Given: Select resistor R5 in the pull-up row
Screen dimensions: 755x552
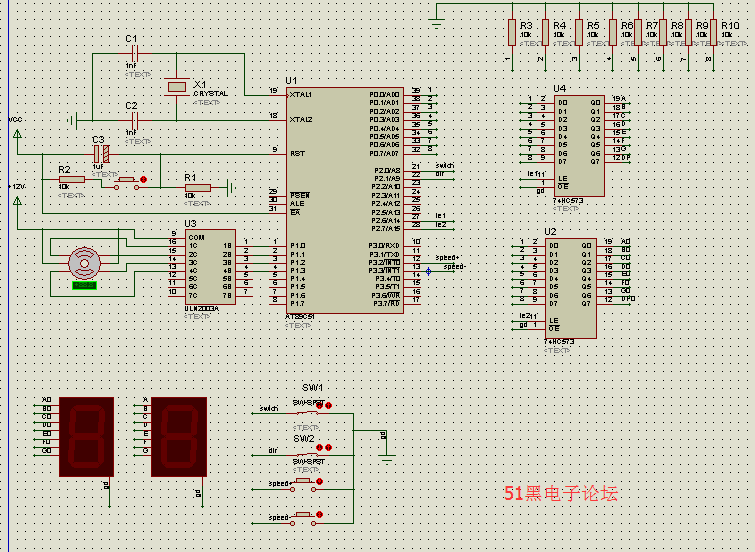Looking at the screenshot, I should pos(579,32).
